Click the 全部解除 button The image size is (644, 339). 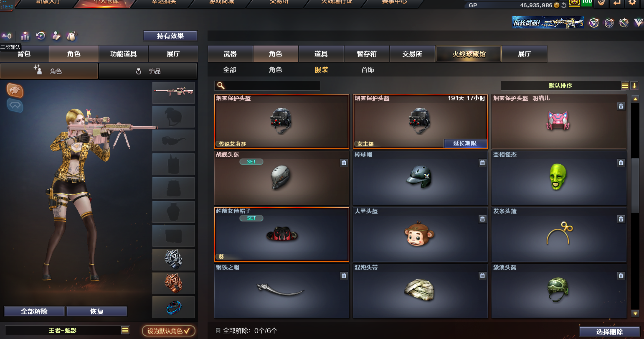click(34, 311)
